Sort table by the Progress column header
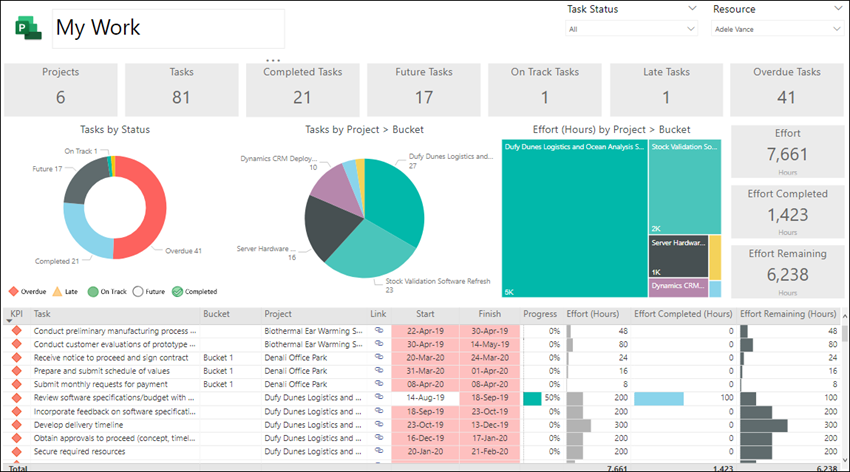 (540, 314)
